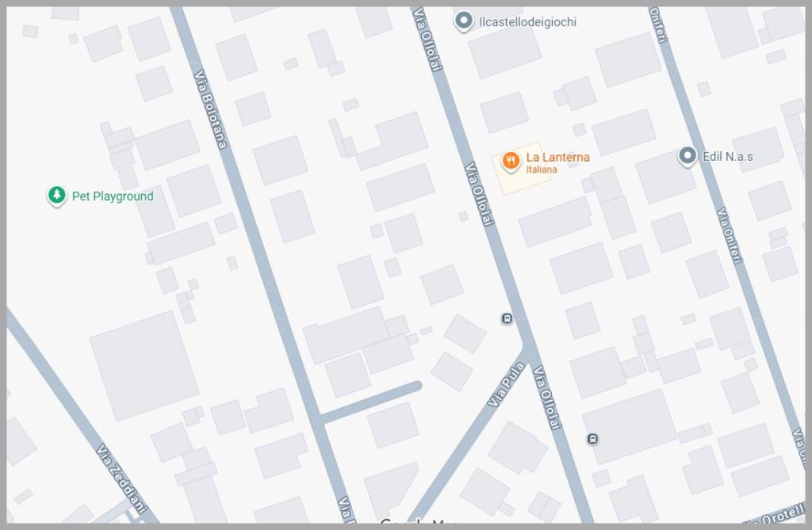Click the Via Oniferi label below Edil N.a.s
The width and height of the screenshot is (812, 530).
pos(730,235)
